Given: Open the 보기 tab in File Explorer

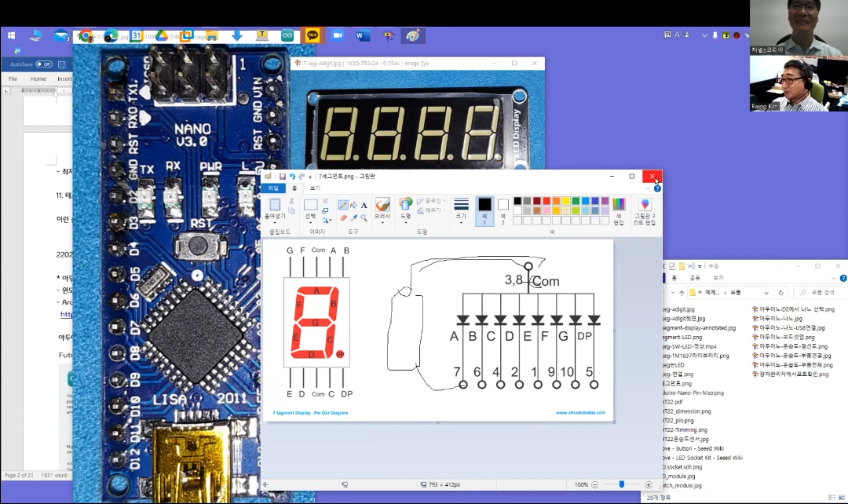Looking at the screenshot, I should coord(718,278).
